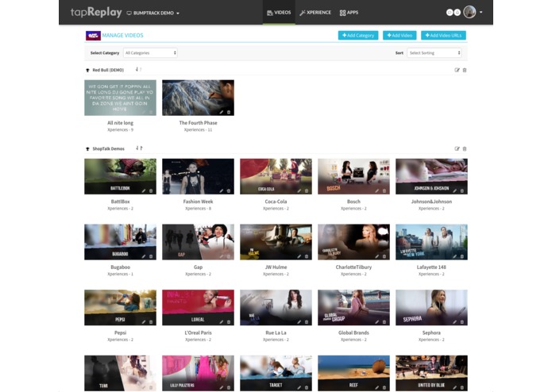Switch to the XPERIENCE tab

coord(315,13)
